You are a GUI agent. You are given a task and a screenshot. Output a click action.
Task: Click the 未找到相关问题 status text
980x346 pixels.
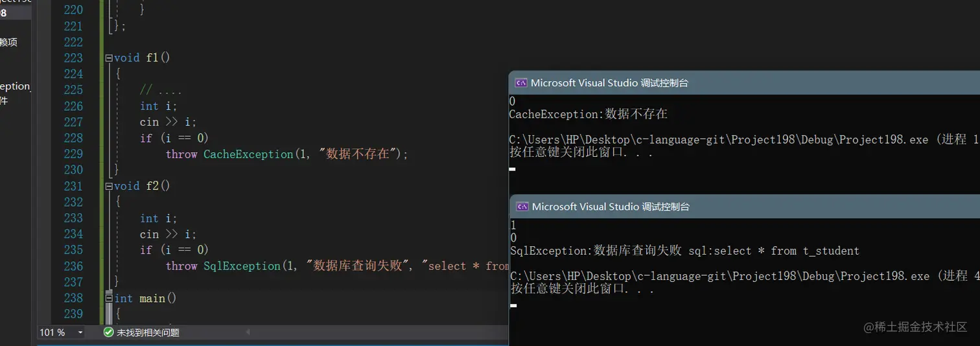[148, 332]
